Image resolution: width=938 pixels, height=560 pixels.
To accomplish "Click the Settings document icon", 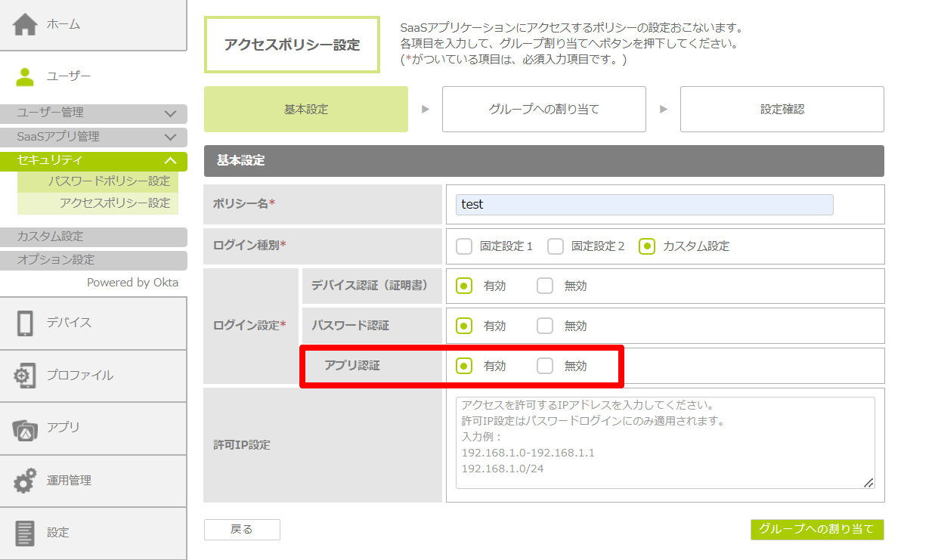I will tap(25, 533).
